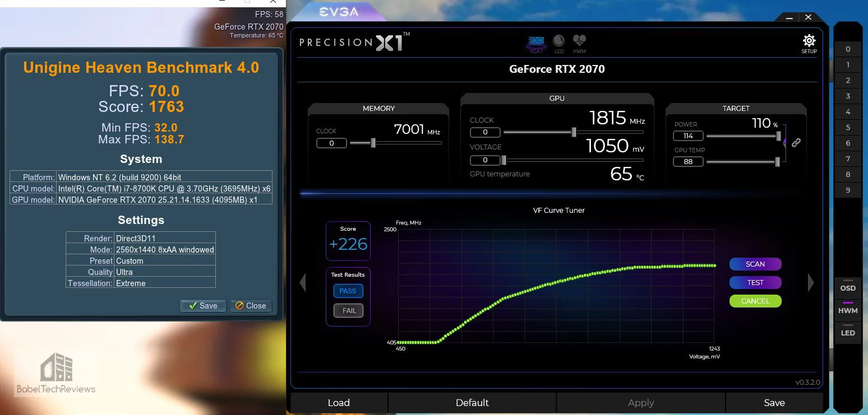This screenshot has height=415, width=868.
Task: Select profile slot 3
Action: click(848, 96)
